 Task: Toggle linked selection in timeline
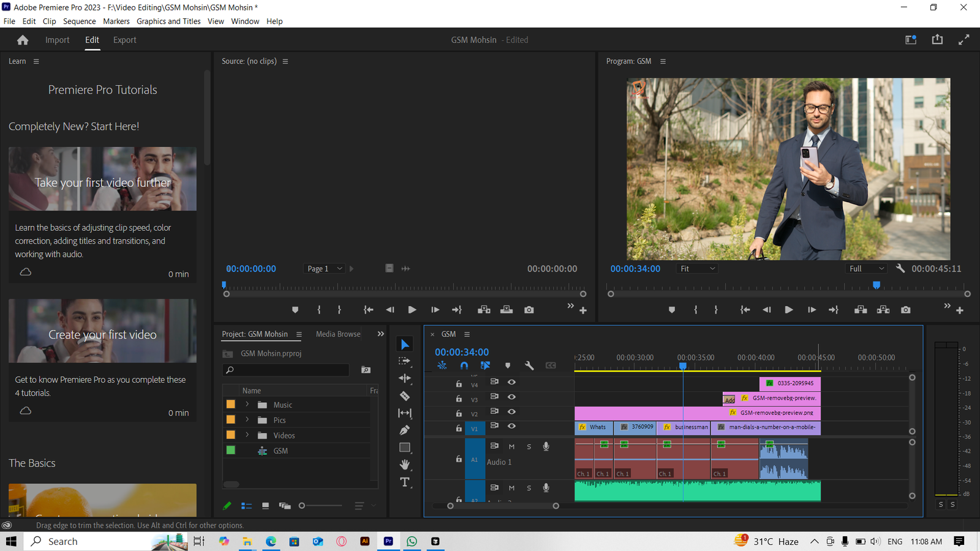pos(486,365)
